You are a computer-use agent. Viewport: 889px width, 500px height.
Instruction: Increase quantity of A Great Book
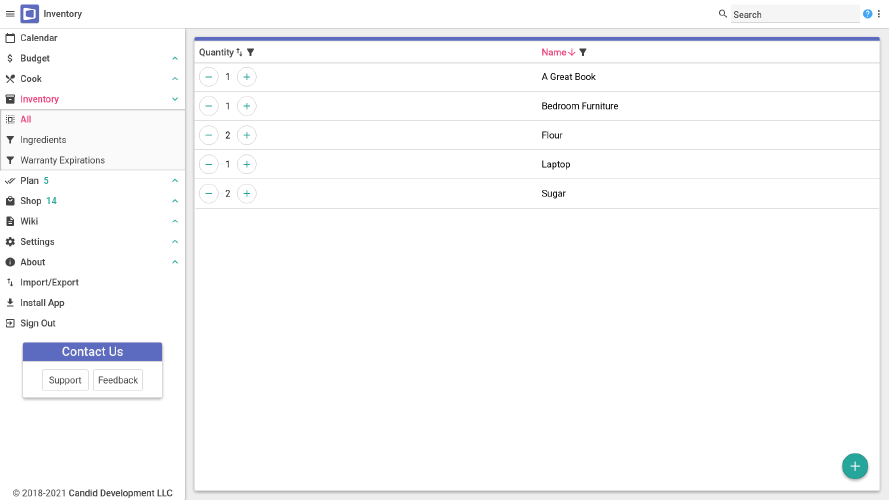tap(247, 77)
